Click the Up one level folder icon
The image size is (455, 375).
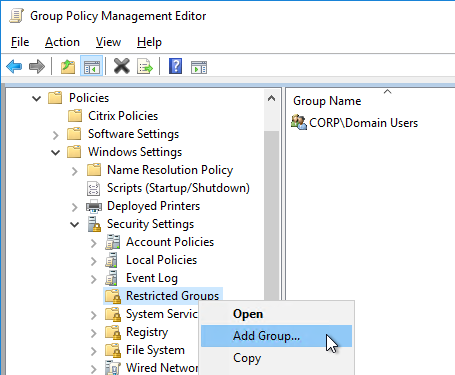[68, 67]
